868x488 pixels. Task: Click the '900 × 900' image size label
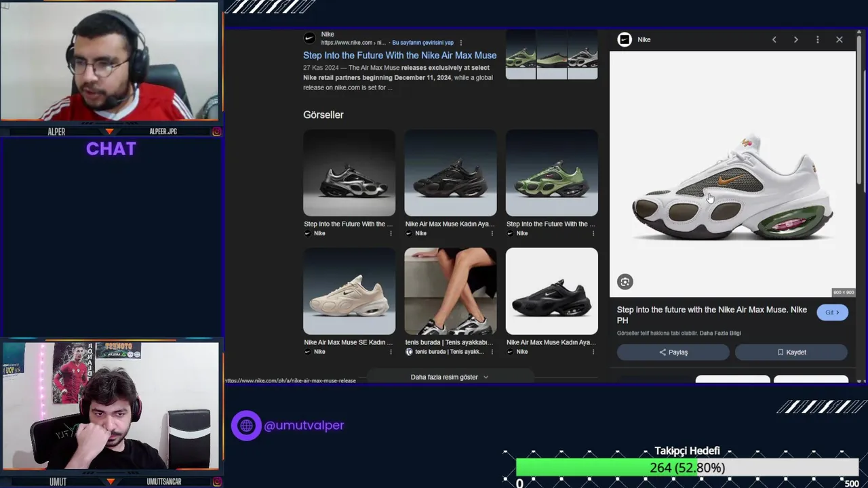(x=844, y=292)
